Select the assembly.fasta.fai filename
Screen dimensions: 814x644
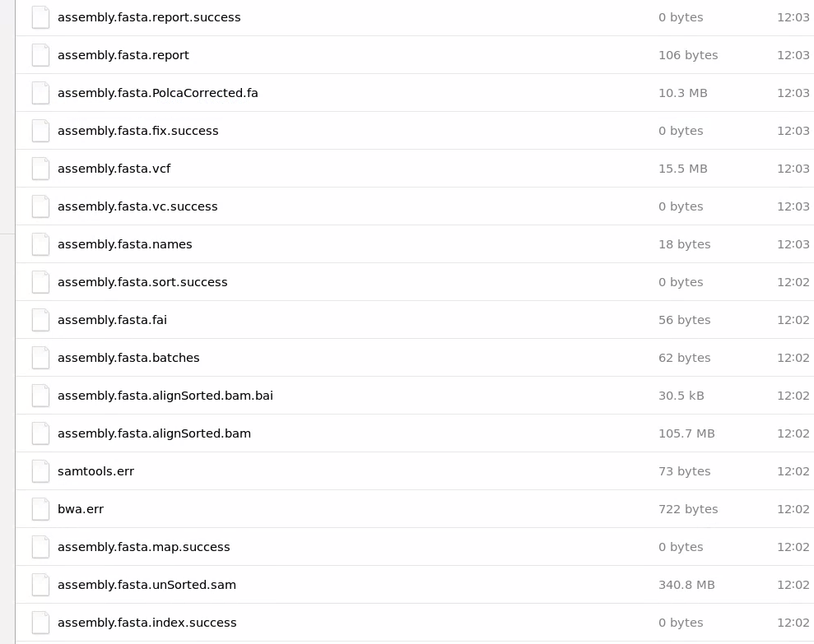pos(112,320)
